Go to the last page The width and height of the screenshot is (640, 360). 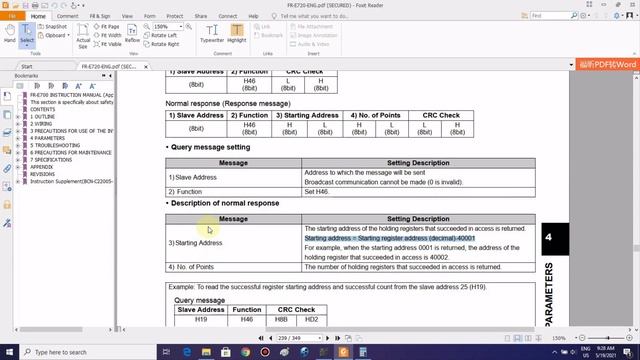point(337,338)
